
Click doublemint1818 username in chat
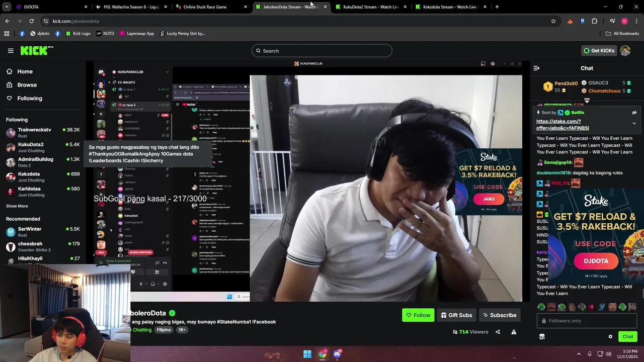[553, 173]
